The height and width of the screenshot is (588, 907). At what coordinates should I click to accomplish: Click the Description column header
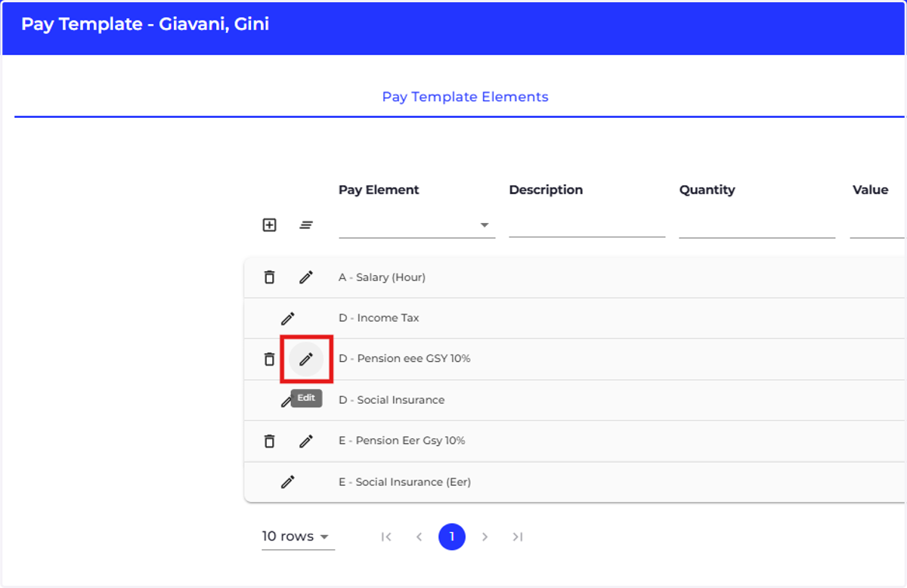[x=546, y=190]
